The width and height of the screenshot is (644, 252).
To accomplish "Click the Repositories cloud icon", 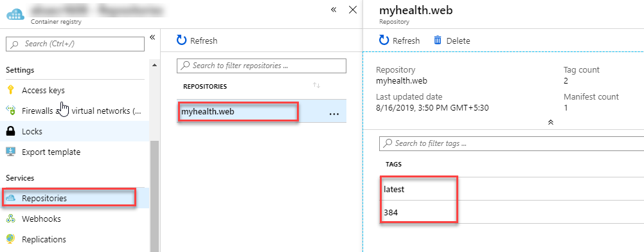I will pyautogui.click(x=11, y=198).
